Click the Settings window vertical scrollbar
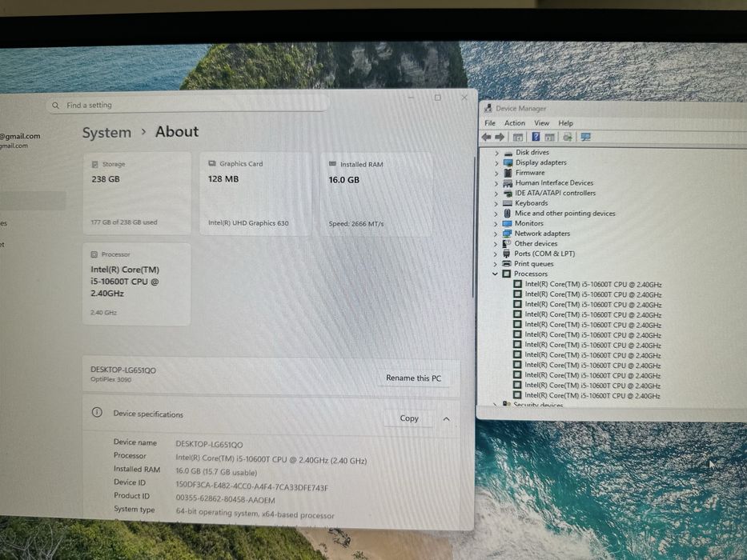The image size is (747, 560). click(x=473, y=228)
